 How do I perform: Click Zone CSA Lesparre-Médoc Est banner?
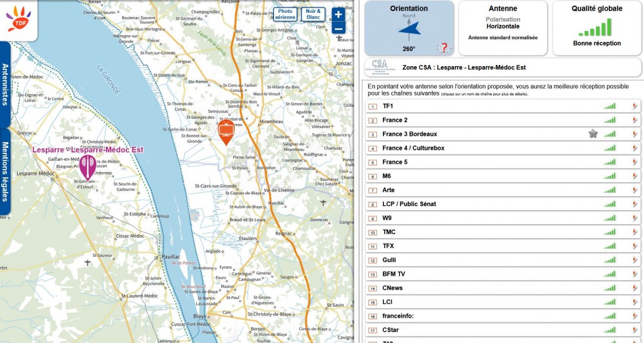[x=503, y=67]
